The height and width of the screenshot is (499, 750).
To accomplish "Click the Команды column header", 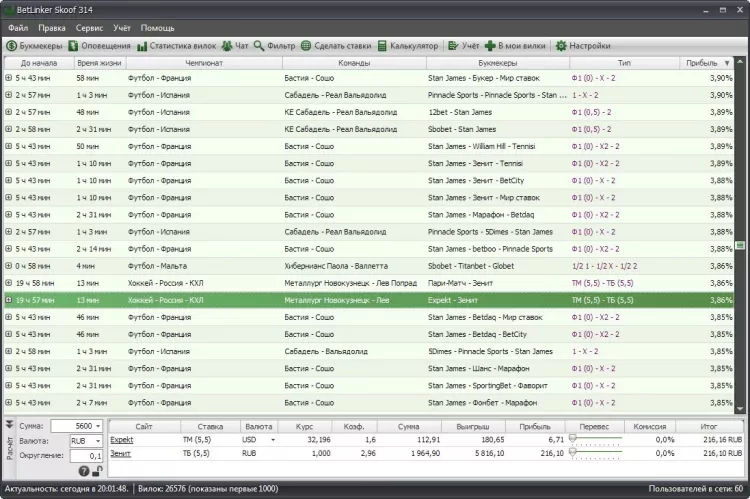I will tap(354, 63).
